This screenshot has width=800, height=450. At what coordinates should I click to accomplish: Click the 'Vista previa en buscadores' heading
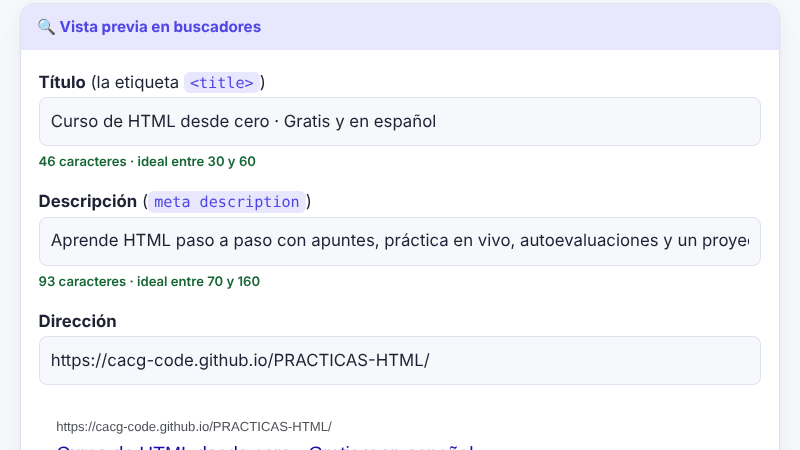pos(160,27)
